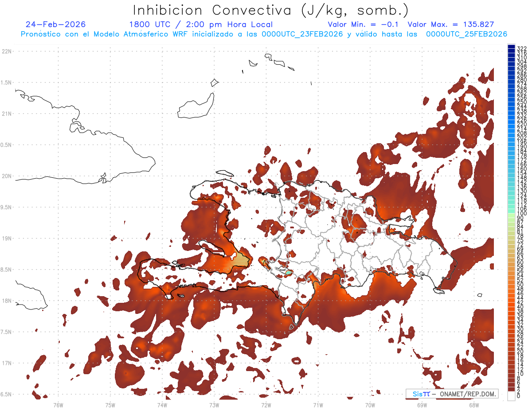Click the "75W" longitude label
Image resolution: width=532 pixels, height=411 pixels.
click(x=110, y=405)
